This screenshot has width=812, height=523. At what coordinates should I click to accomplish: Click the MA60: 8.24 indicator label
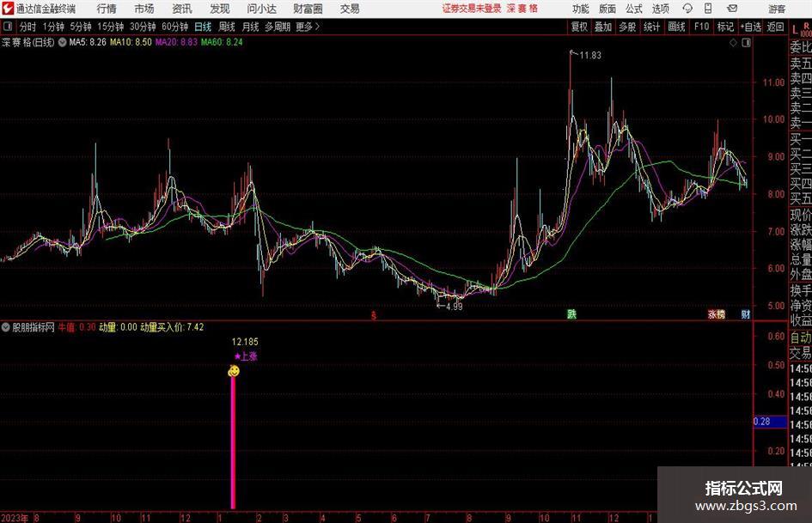[222, 42]
